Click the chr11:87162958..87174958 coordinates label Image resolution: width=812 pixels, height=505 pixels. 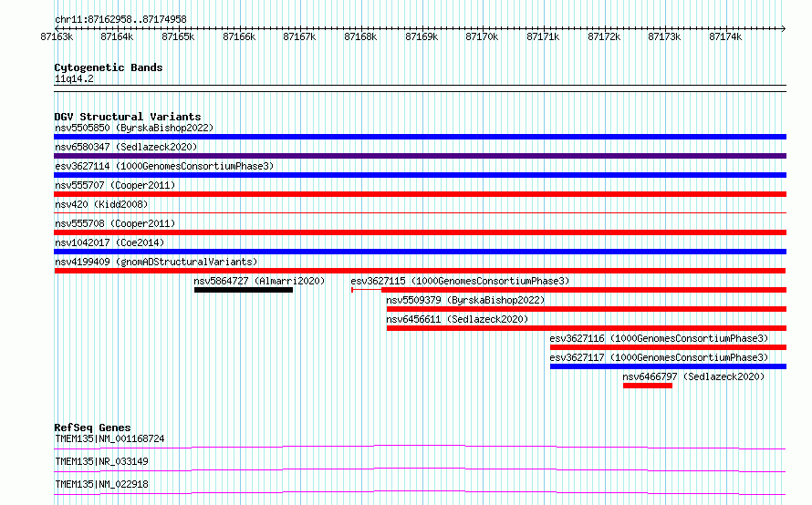[120, 20]
